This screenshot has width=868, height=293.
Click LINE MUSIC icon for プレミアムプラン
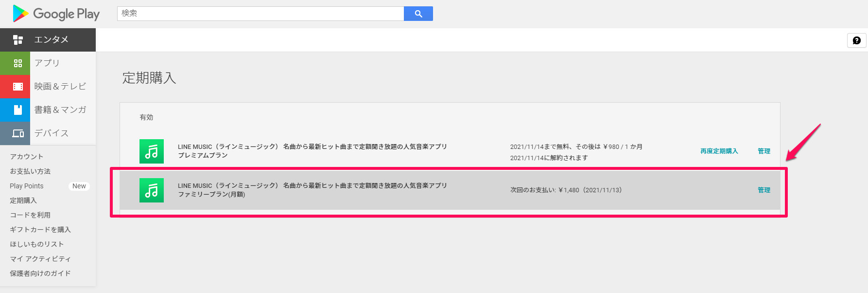152,151
